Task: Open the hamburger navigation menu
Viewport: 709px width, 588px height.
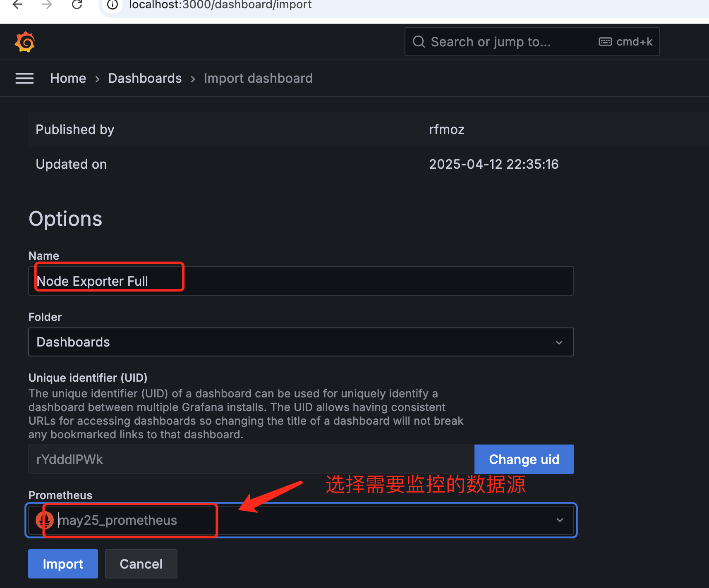Action: click(24, 78)
